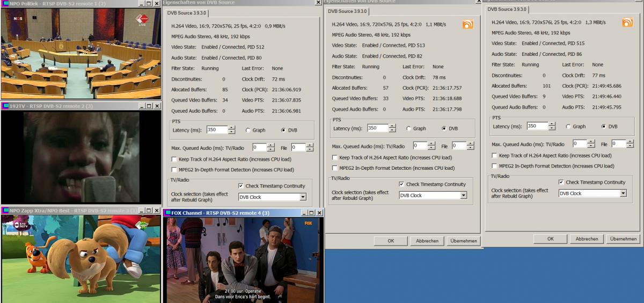This screenshot has height=303, width=644.
Task: Maximize the 192TV video window
Action: point(149,106)
